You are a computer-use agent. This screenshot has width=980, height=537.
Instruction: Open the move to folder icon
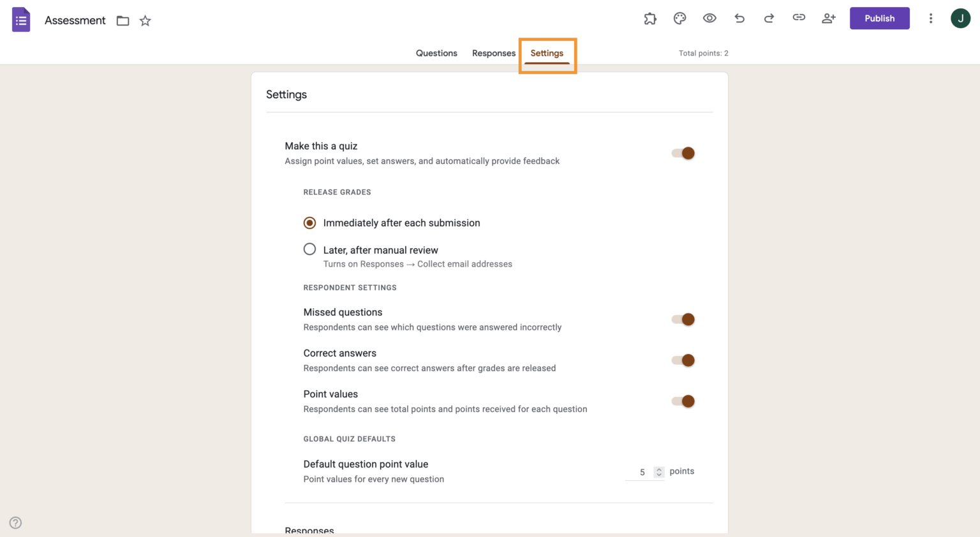[x=122, y=20]
